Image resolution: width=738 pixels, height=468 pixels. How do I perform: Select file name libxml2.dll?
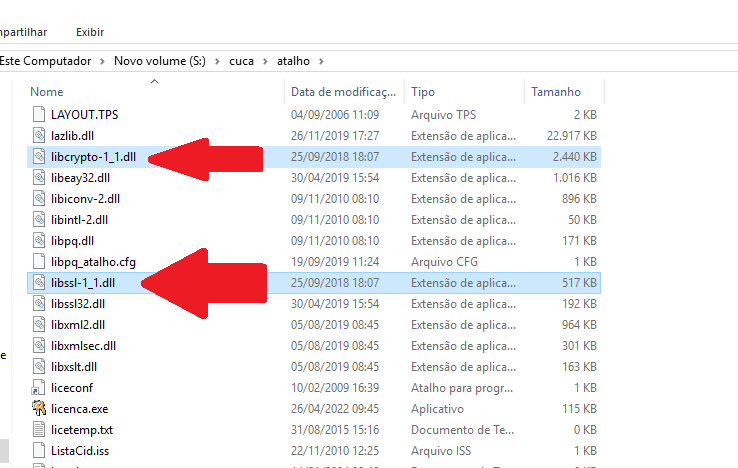(78, 325)
